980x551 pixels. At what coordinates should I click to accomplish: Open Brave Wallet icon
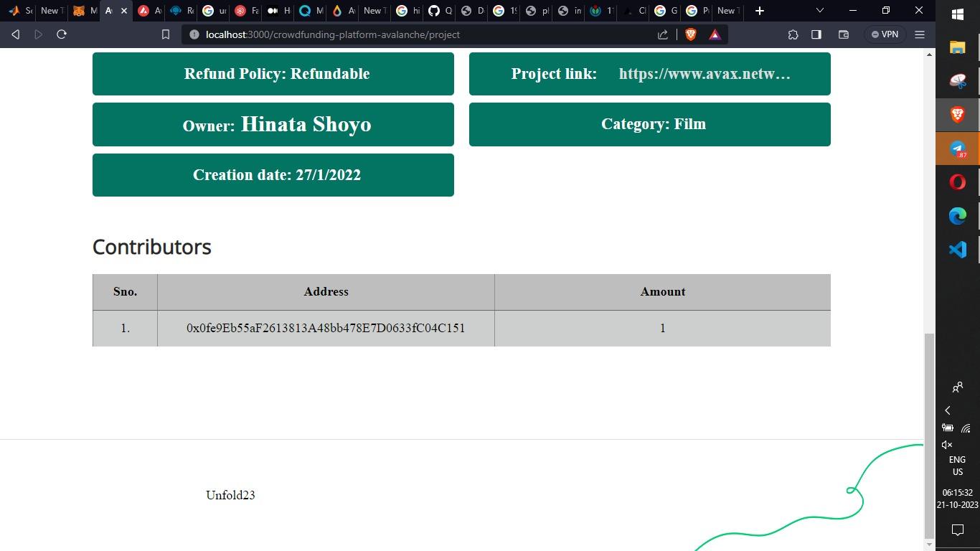tap(844, 34)
